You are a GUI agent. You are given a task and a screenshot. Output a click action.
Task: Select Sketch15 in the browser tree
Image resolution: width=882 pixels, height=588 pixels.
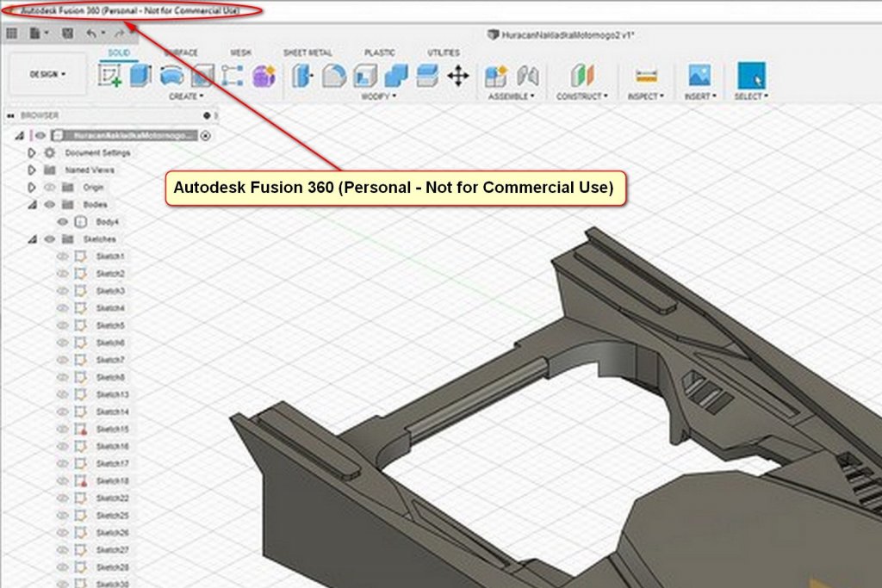[112, 429]
